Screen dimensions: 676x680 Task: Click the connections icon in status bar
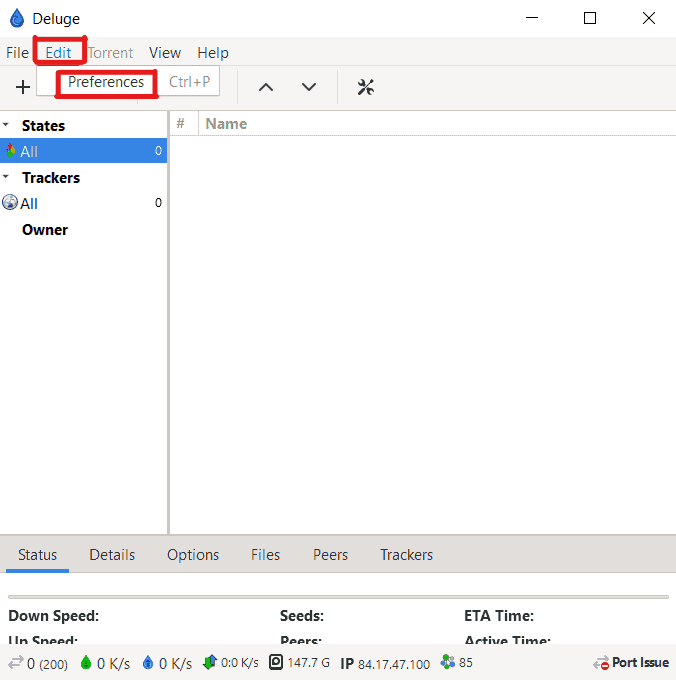pyautogui.click(x=16, y=663)
